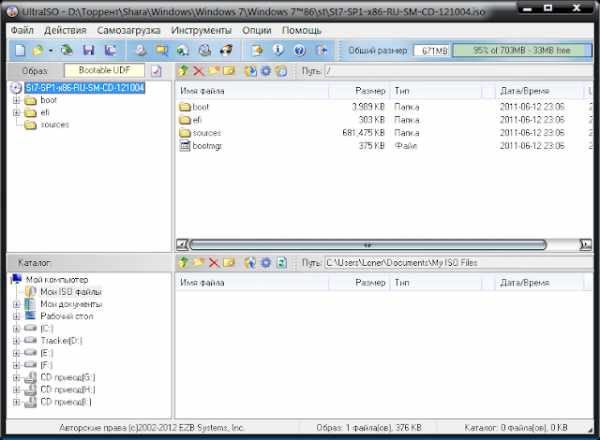Click the New image icon in main toolbar
This screenshot has height=440, width=600.
tap(19, 49)
